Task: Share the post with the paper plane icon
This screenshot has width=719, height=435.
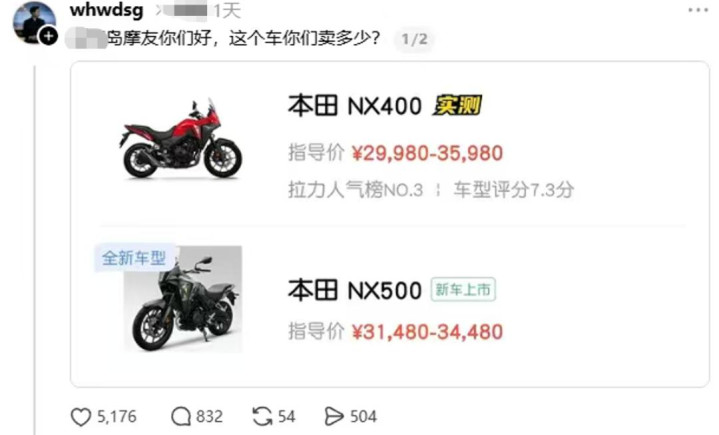Action: coord(333,417)
